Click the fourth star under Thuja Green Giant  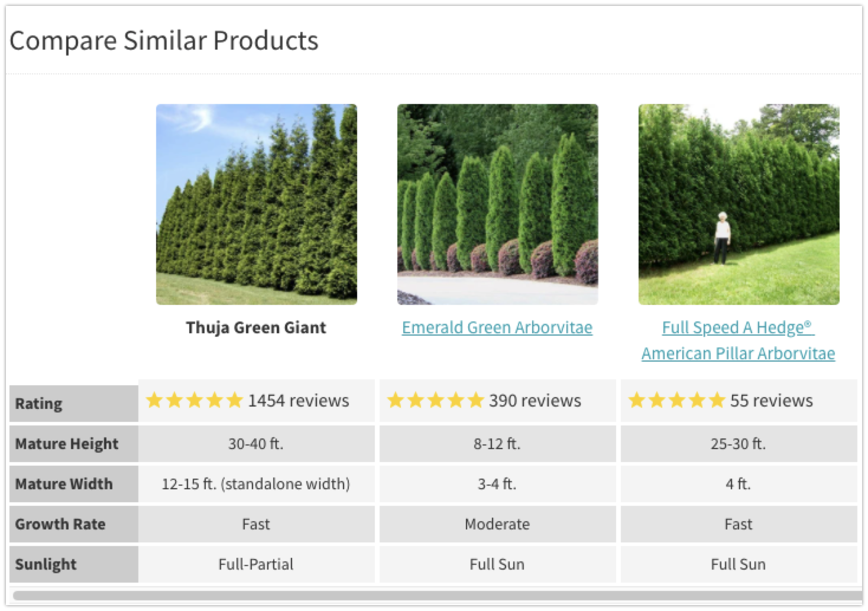(x=213, y=401)
